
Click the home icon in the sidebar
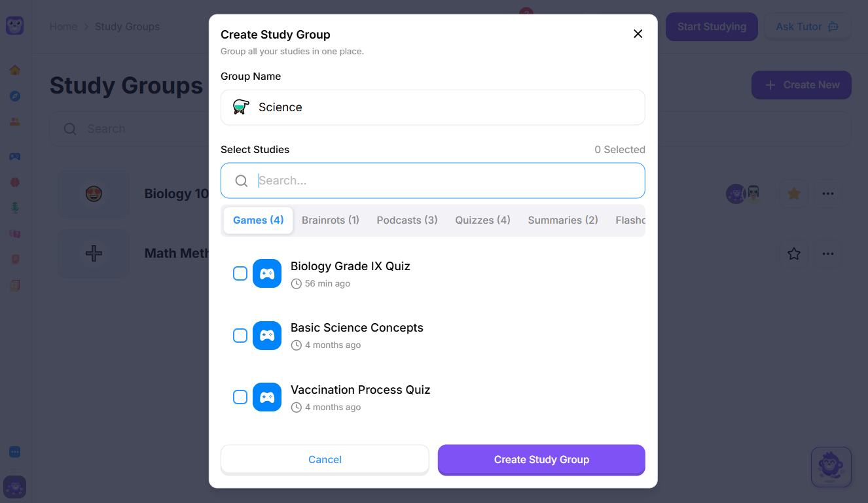pyautogui.click(x=14, y=70)
